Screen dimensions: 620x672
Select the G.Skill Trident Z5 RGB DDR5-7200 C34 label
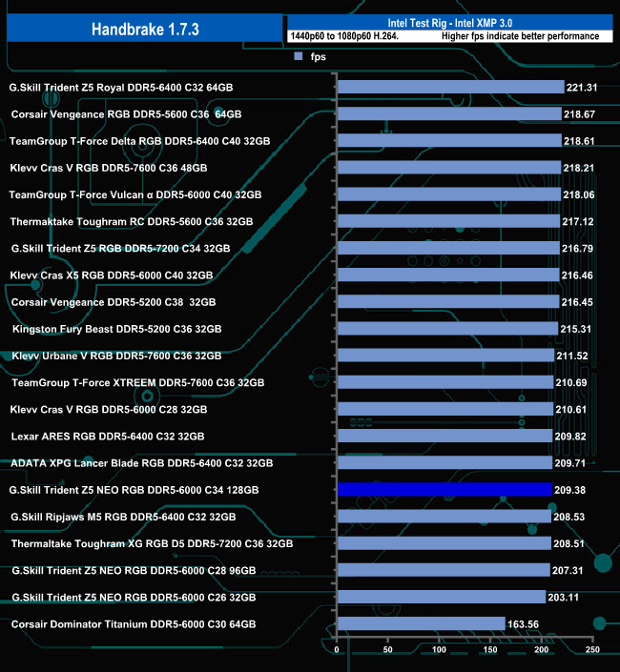120,249
